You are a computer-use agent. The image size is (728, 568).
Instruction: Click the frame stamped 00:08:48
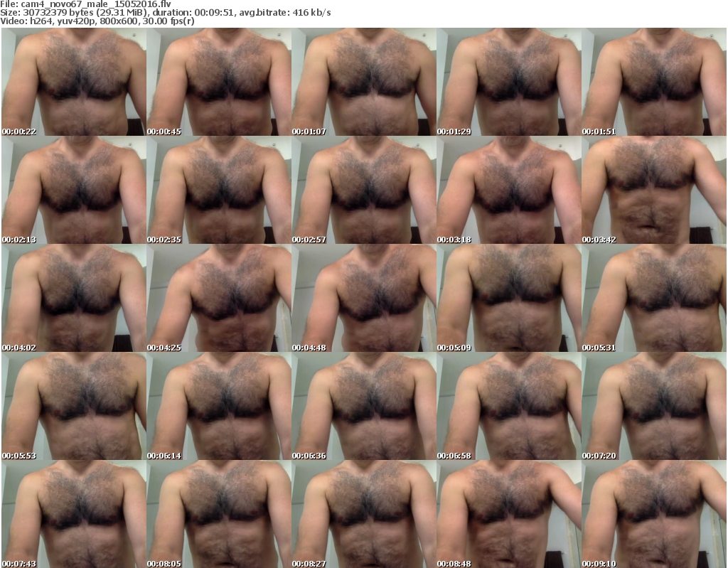(509, 514)
